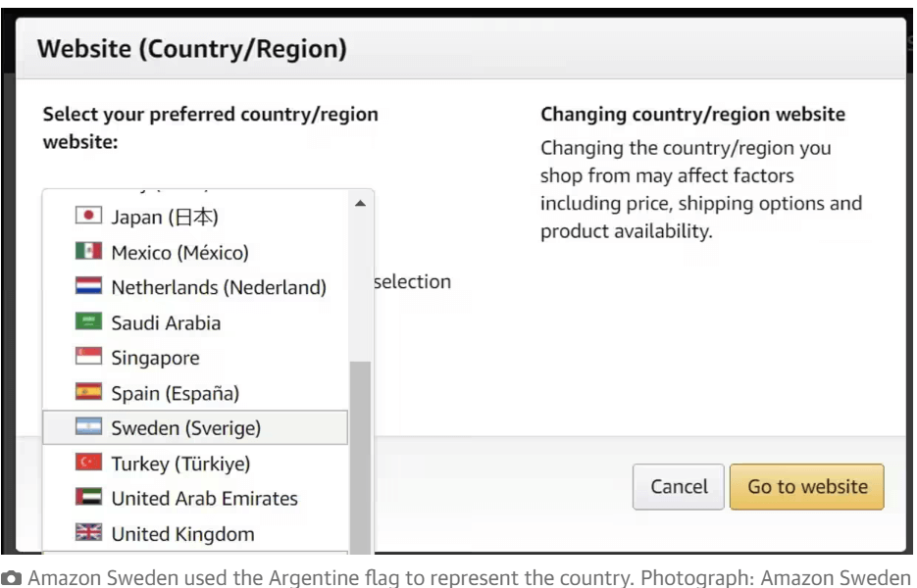The height and width of the screenshot is (588, 917).
Task: Click the Turkey flag icon
Action: tap(89, 463)
